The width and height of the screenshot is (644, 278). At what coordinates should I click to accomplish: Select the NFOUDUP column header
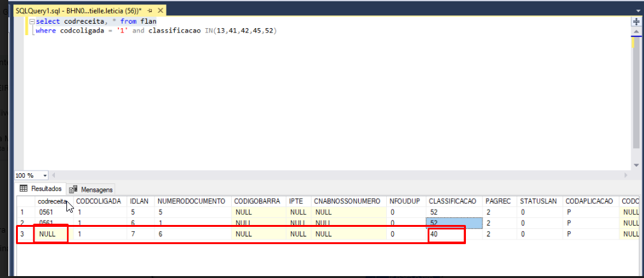coord(406,201)
